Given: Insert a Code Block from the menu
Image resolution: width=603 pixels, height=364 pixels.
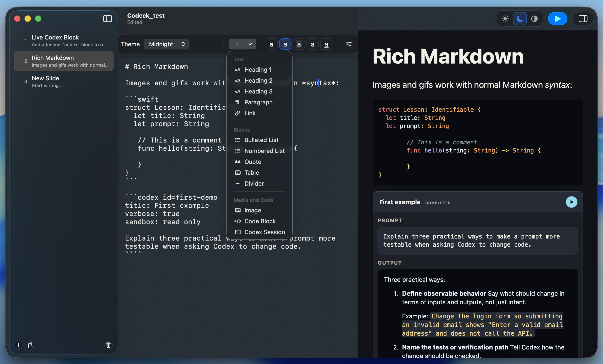Looking at the screenshot, I should 259,221.
